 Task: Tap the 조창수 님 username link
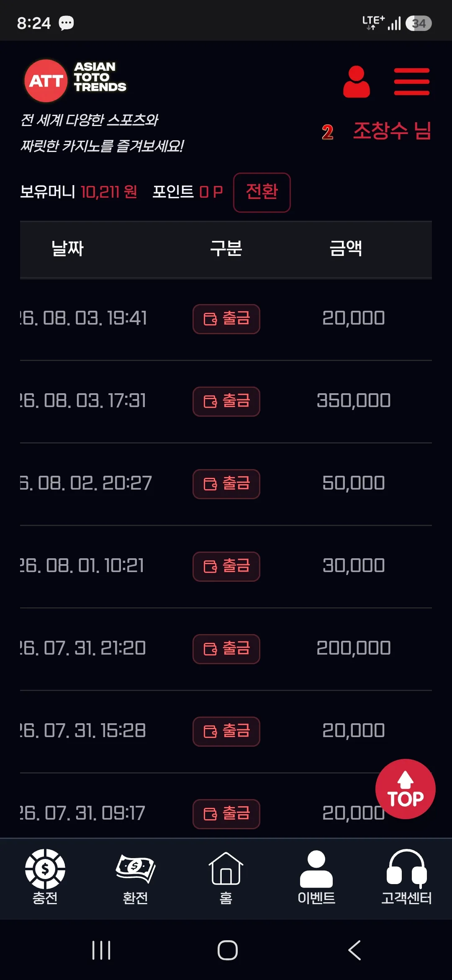pos(392,131)
